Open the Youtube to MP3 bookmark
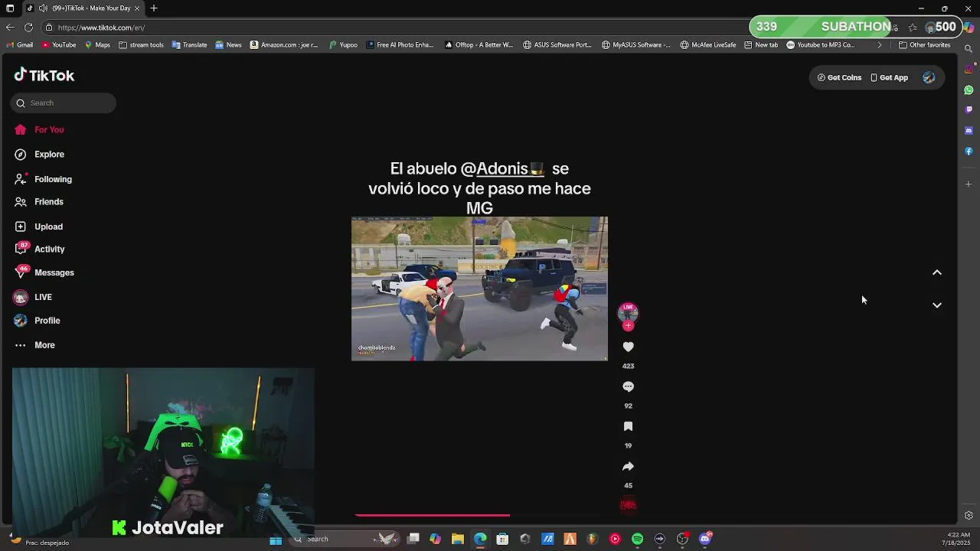Screen dimensions: 980x551 point(821,45)
